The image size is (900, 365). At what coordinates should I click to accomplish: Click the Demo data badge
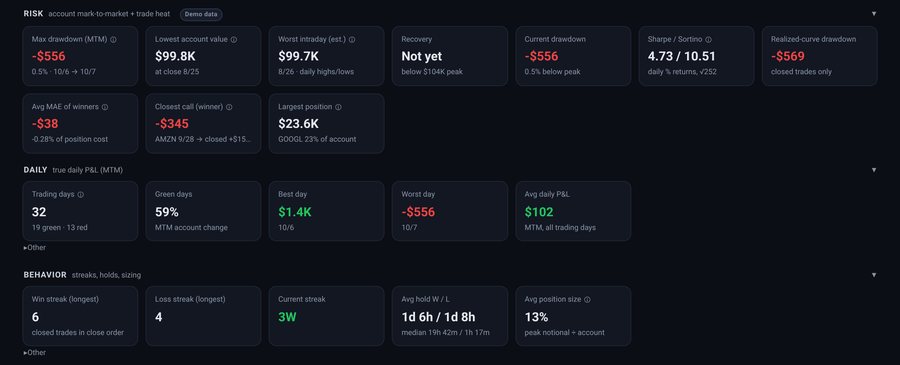[x=201, y=14]
